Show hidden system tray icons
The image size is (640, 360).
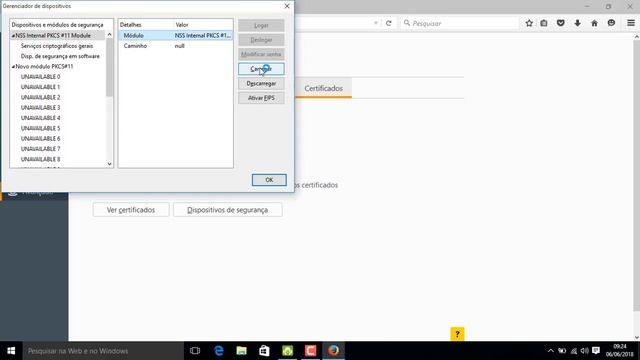[551, 351]
